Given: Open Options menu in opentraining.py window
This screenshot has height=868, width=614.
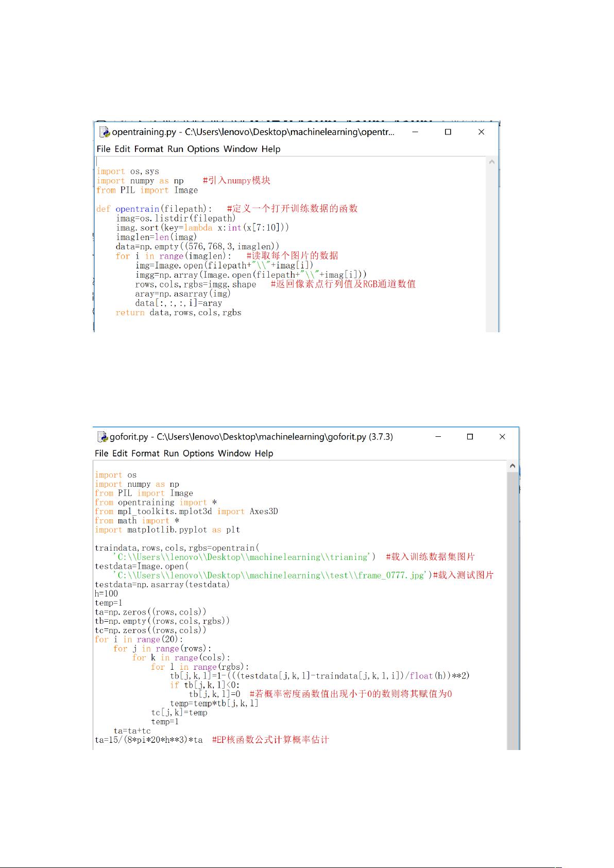Looking at the screenshot, I should [x=203, y=149].
